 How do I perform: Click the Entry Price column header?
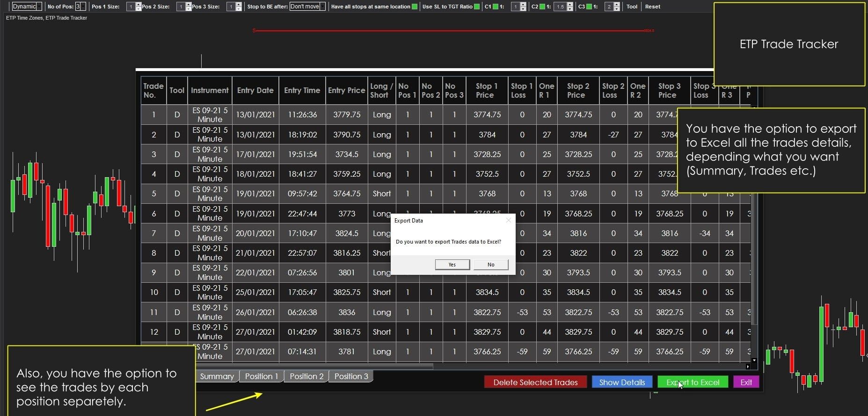tap(346, 90)
